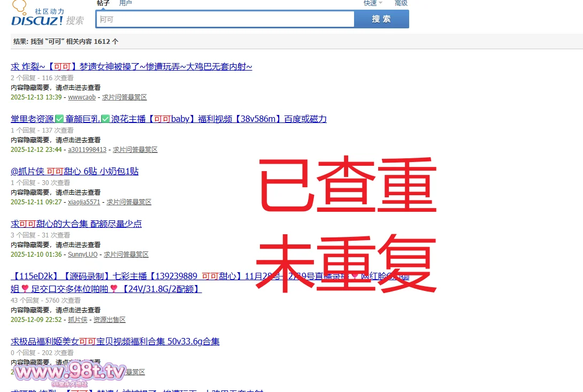Switch to the 用户 search tab
This screenshot has width=583, height=392.
tap(126, 3)
